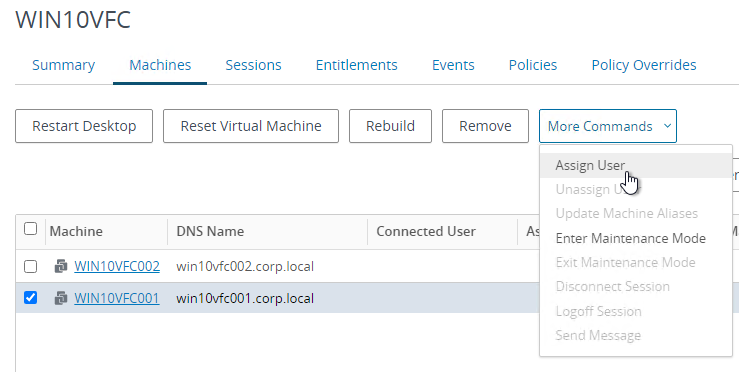Open the Events tab
This screenshot has width=739, height=372.
pyautogui.click(x=453, y=65)
